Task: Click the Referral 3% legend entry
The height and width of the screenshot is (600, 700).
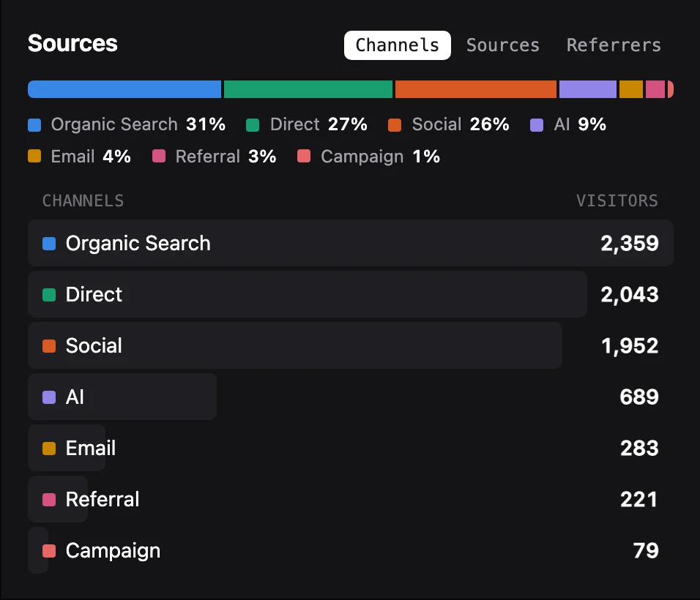Action: [215, 157]
